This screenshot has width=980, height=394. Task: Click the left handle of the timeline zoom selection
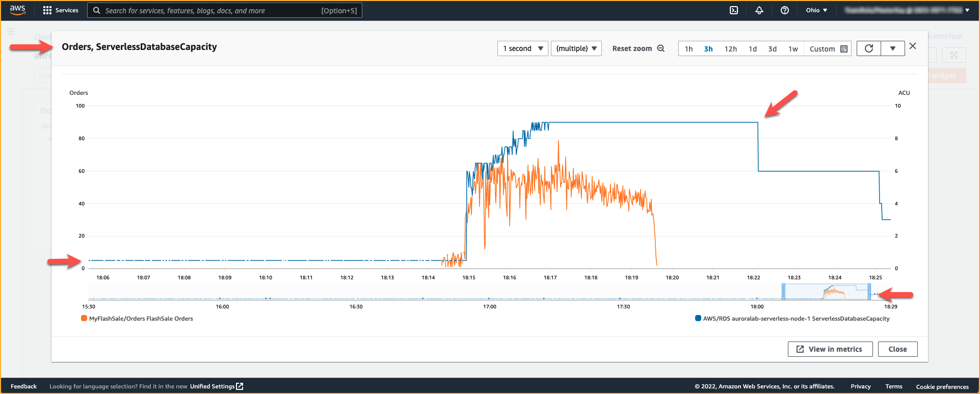(x=784, y=292)
